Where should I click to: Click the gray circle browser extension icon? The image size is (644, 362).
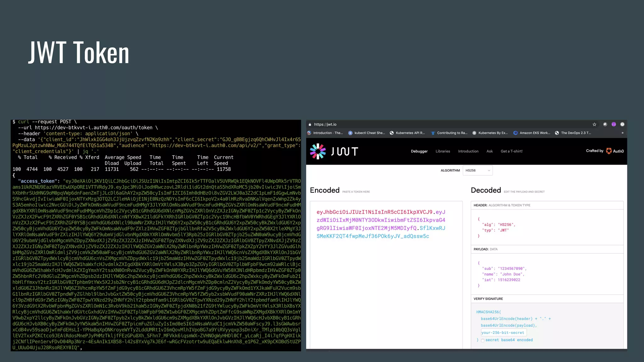pyautogui.click(x=605, y=124)
